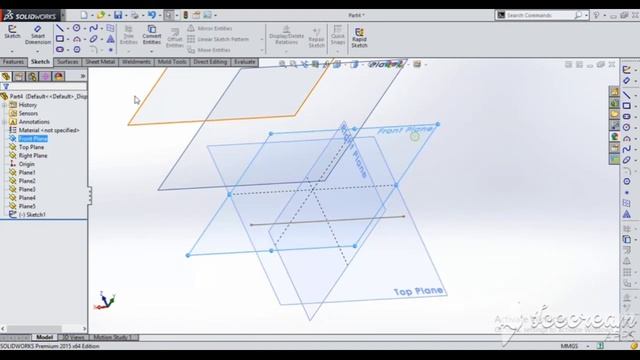Screen dimensions: 640x360
Task: Switch to the Evaluate tab
Action: point(244,62)
